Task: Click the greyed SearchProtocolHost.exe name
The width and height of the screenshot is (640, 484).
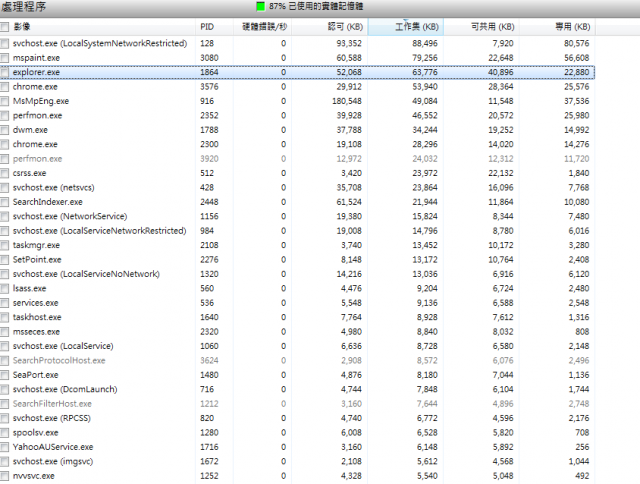Action: [59, 360]
